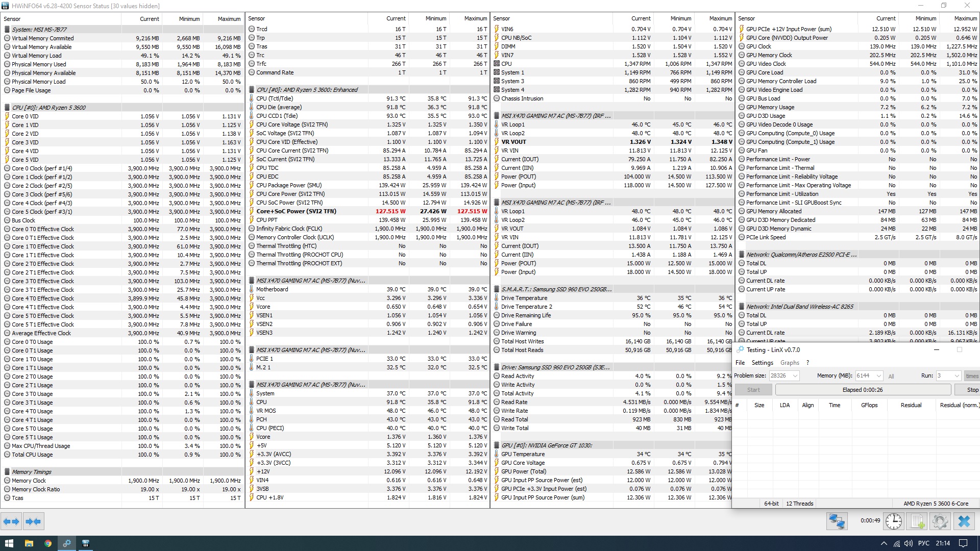
Task: Click the log file start icon
Action: point(917,521)
